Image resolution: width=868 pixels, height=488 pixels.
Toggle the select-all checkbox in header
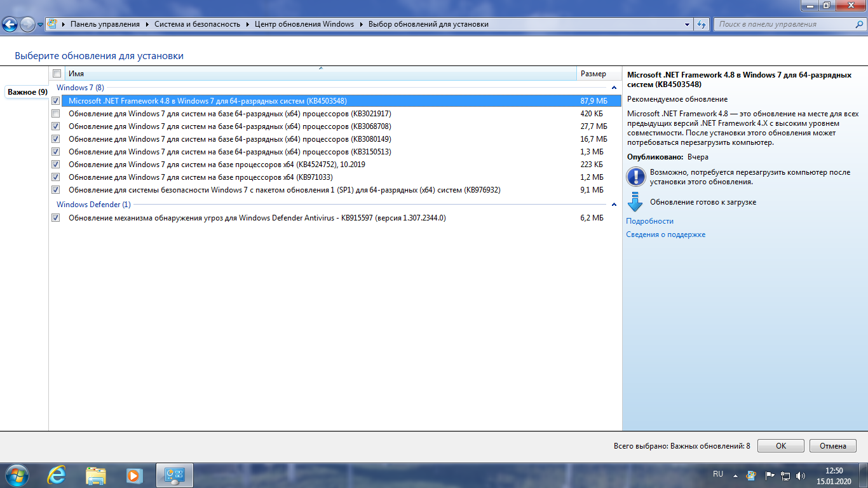[57, 74]
